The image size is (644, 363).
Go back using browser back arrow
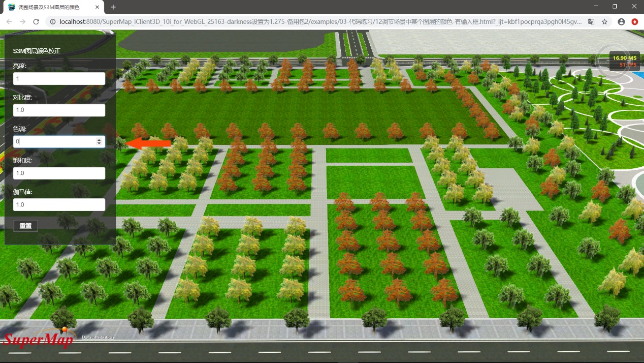tap(9, 22)
